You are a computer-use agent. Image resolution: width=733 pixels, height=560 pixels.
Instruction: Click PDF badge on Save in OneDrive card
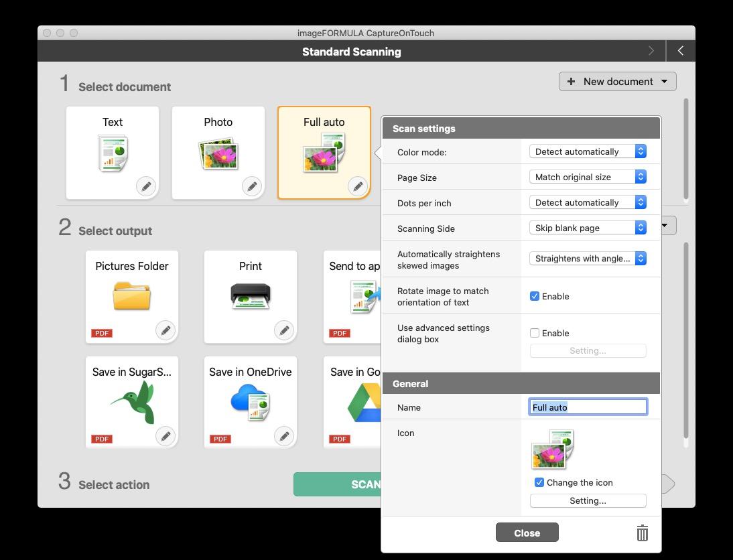220,439
